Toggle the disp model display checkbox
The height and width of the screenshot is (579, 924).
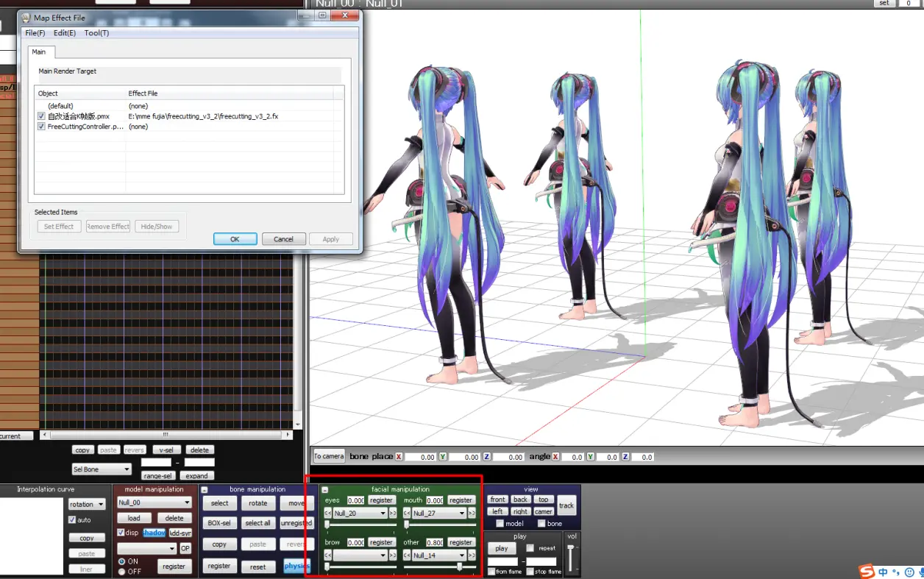pyautogui.click(x=121, y=533)
